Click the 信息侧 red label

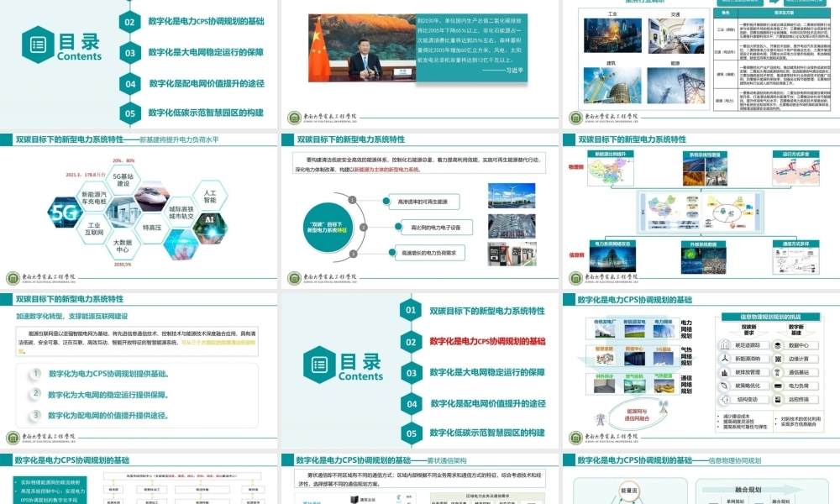tap(576, 255)
